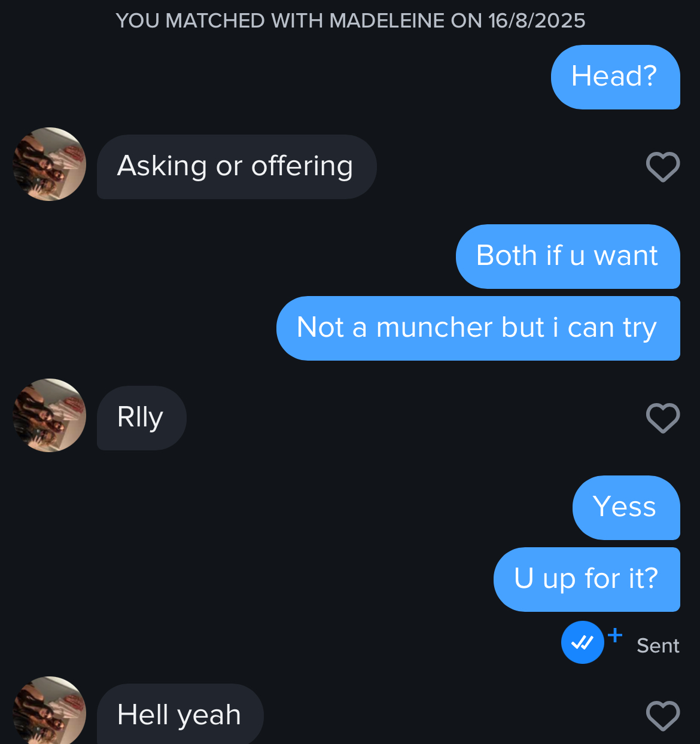Tap heart next to "Hell yeah" message
This screenshot has height=744, width=700.
click(663, 715)
